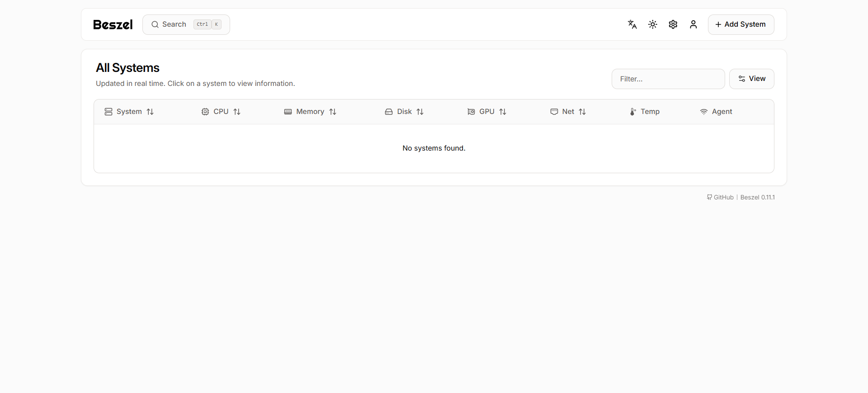Click the 'All Systems' heading
The image size is (868, 393).
click(x=127, y=68)
